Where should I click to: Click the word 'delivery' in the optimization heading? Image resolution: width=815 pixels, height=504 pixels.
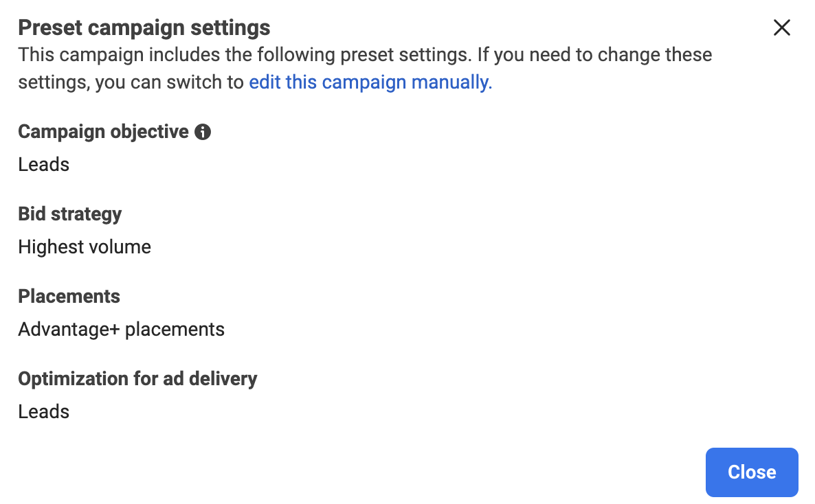223,379
